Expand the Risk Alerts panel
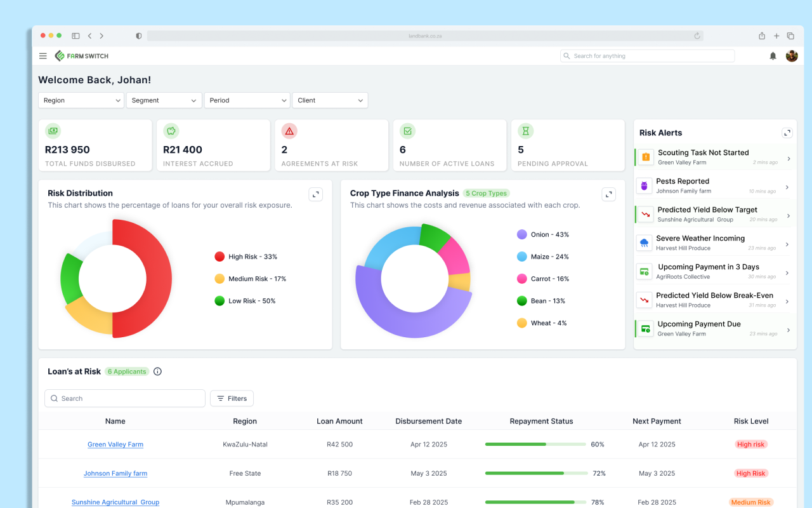This screenshot has width=812, height=508. click(787, 133)
